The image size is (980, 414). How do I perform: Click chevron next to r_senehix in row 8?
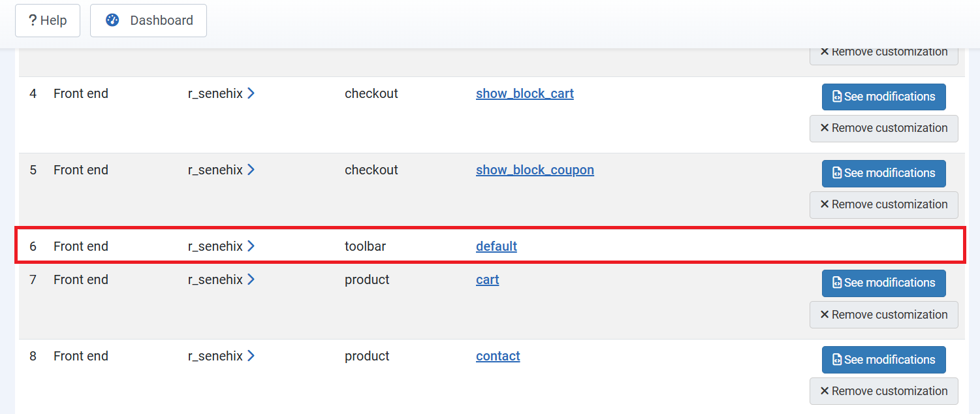point(251,356)
